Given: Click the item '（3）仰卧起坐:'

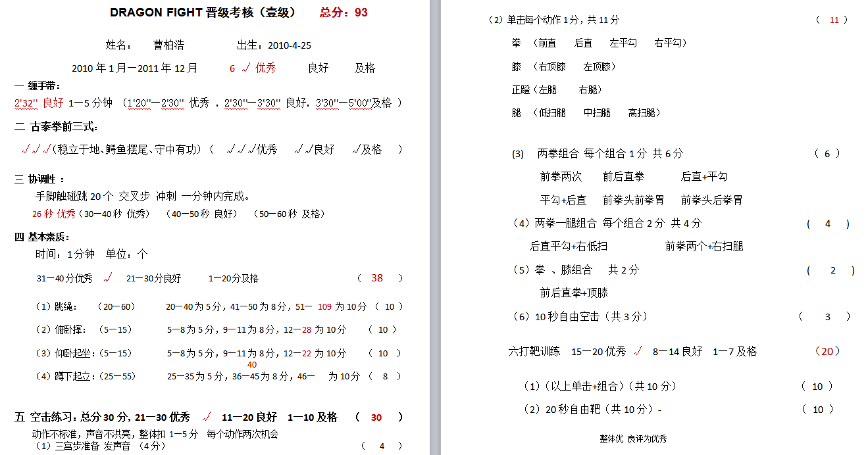Looking at the screenshot, I should coord(64,353).
